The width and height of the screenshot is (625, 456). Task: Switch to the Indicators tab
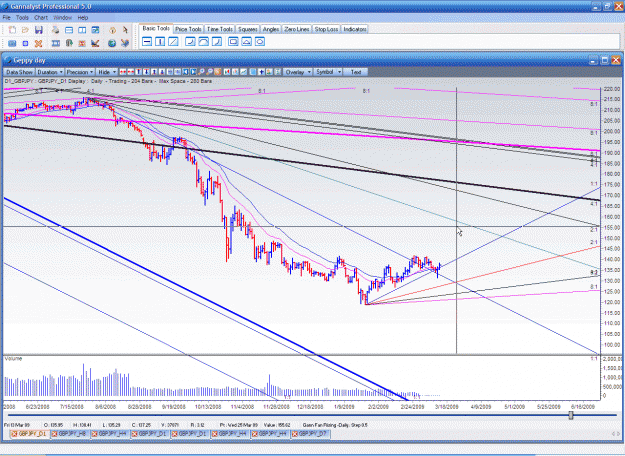354,29
